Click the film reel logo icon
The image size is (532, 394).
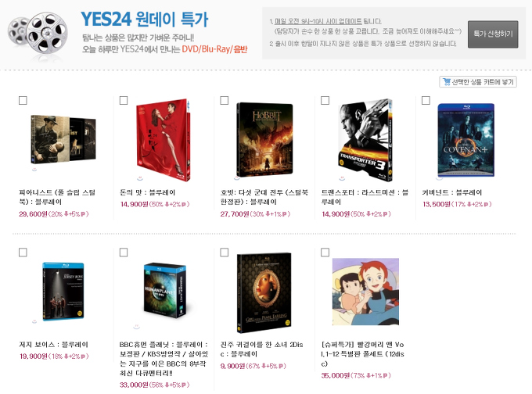38,36
